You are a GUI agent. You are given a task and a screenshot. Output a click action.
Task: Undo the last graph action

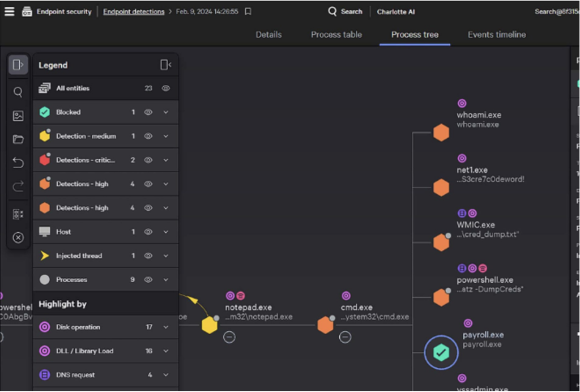coord(18,163)
